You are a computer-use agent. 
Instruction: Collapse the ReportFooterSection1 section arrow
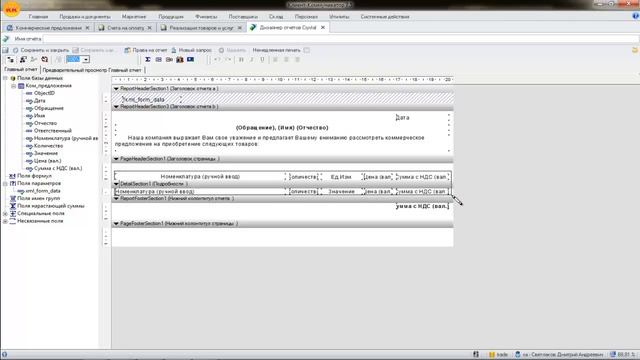[x=116, y=198]
